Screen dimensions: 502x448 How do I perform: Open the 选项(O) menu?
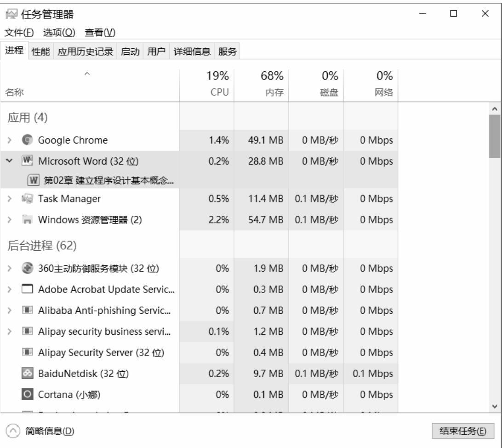[x=59, y=32]
